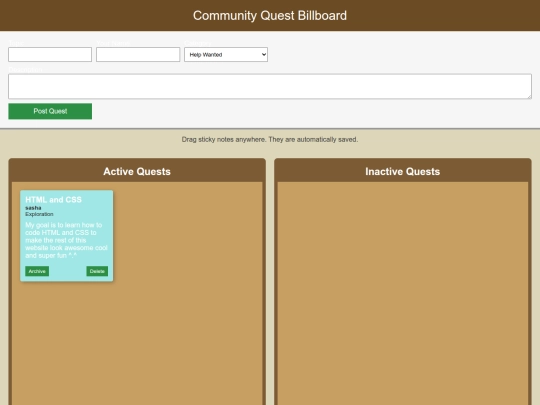This screenshot has width=540, height=405.
Task: Delete the HTML and CSS sticky note
Action: point(97,271)
